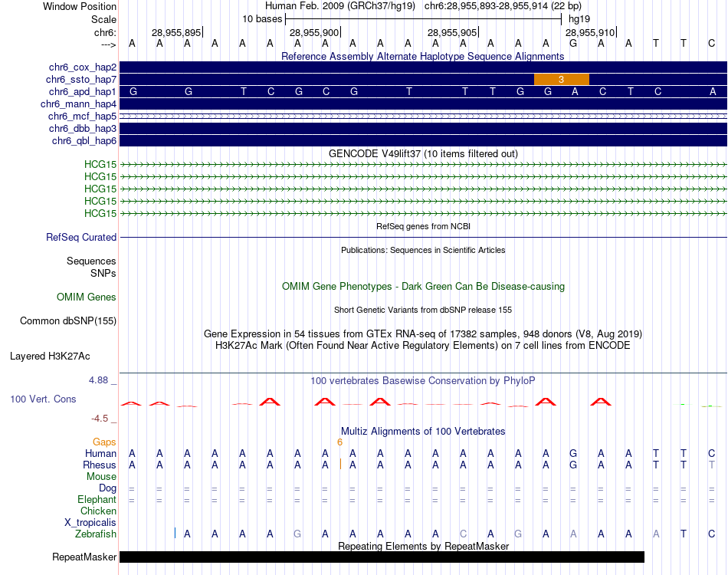
Task: Select the Rhesus alignment row label
Action: [x=100, y=465]
